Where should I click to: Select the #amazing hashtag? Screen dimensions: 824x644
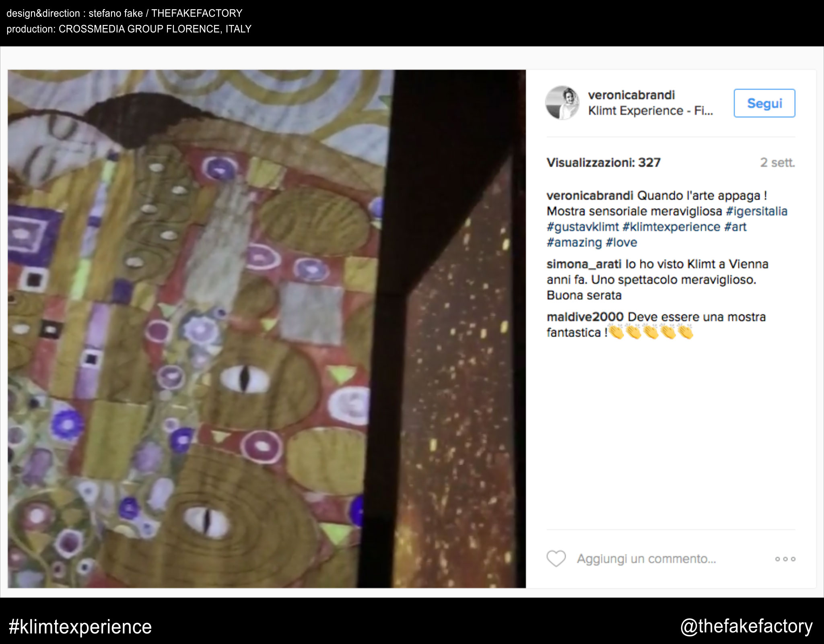click(x=574, y=242)
